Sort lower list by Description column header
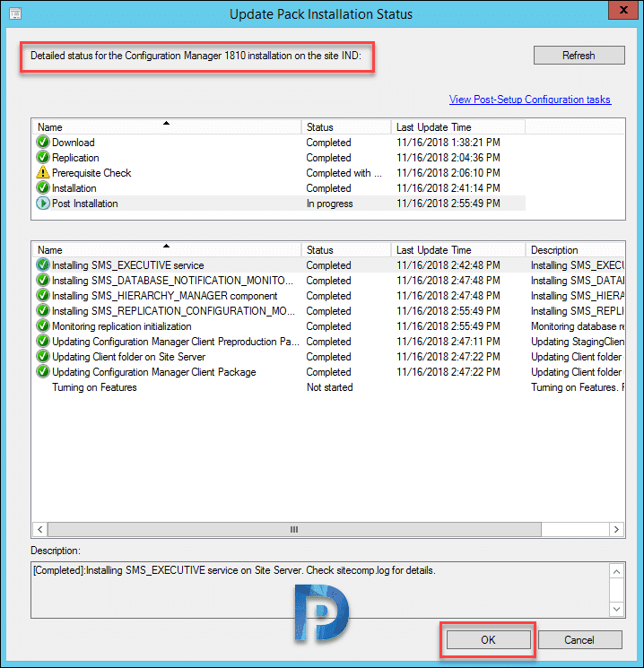 [x=575, y=249]
